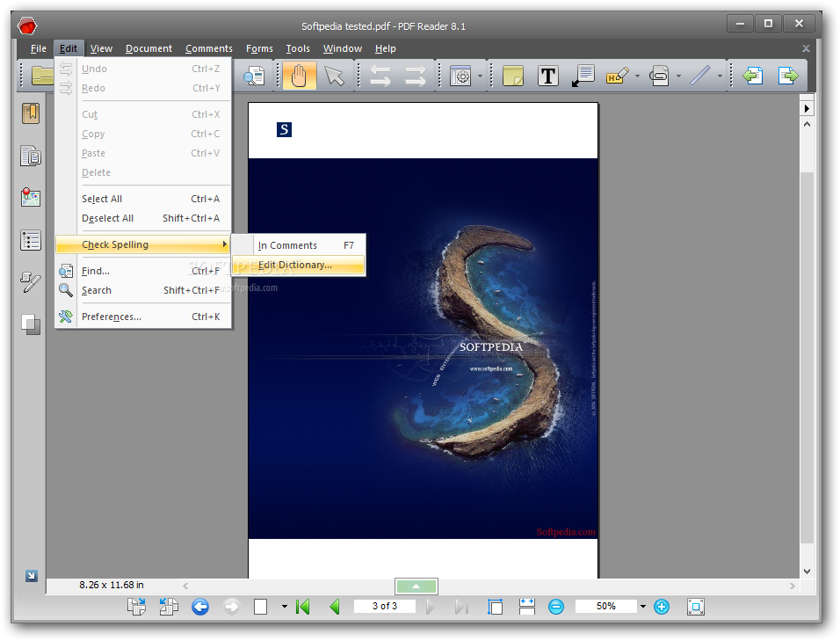Open the Bookmarks side panel
The height and width of the screenshot is (641, 840).
point(31,113)
